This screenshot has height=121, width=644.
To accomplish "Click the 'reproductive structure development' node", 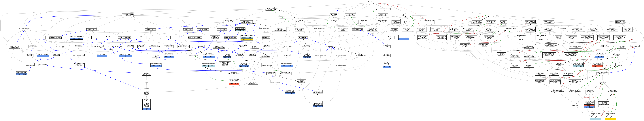I will pyautogui.click(x=184, y=46).
